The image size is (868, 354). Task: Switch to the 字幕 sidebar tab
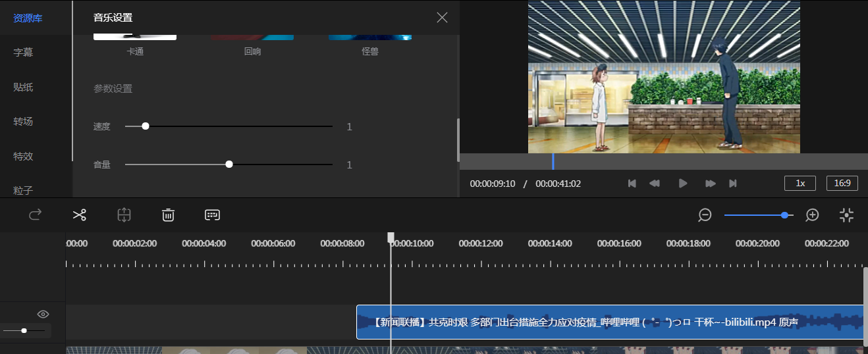(x=23, y=53)
